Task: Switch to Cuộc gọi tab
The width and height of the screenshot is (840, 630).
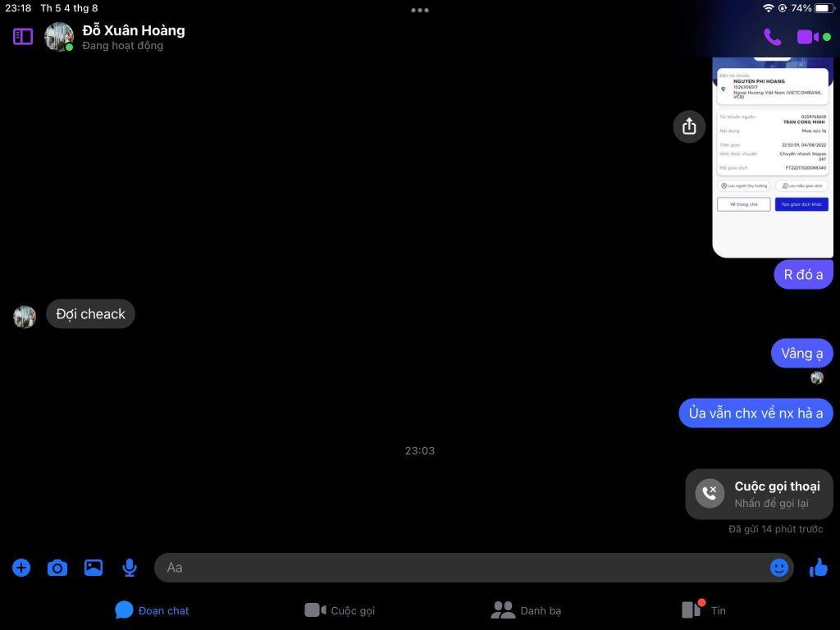Action: pos(340,610)
